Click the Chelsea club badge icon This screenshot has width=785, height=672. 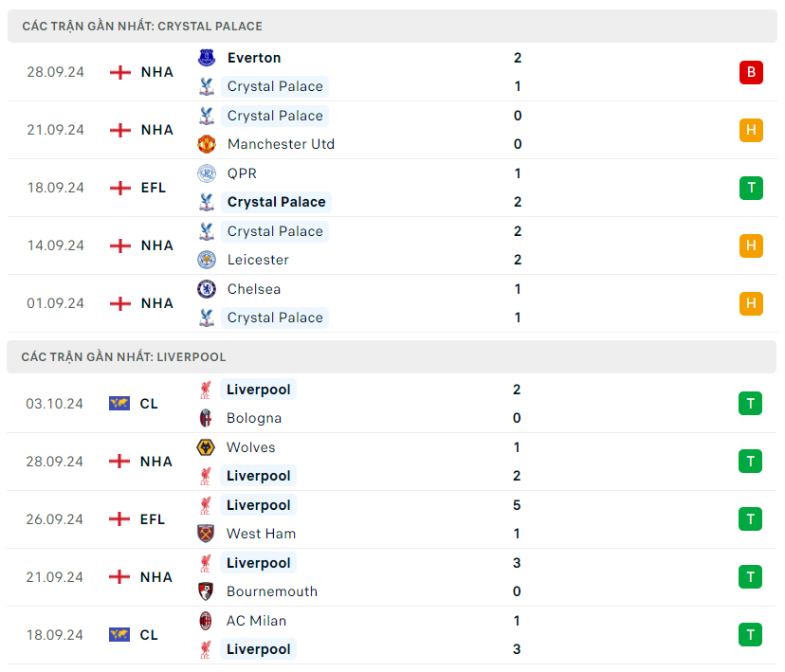pyautogui.click(x=206, y=289)
